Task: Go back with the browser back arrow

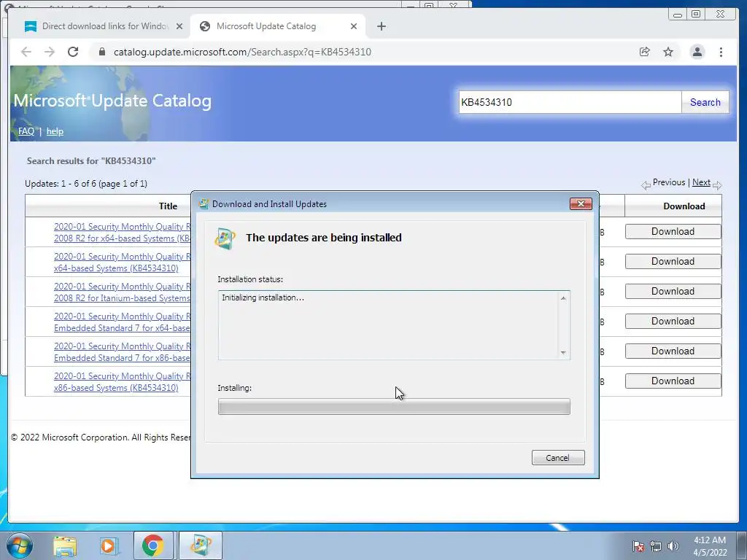Action: (x=26, y=52)
